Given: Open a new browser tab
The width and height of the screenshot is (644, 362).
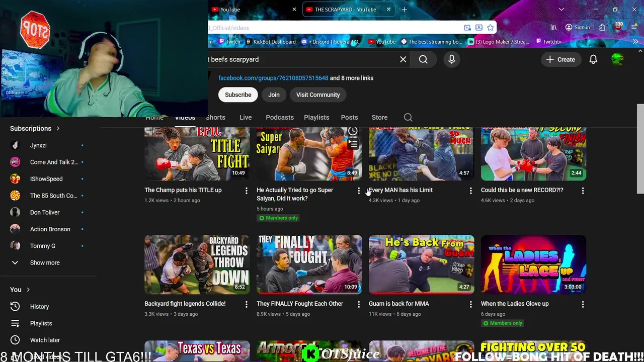Looking at the screenshot, I should coord(404,9).
